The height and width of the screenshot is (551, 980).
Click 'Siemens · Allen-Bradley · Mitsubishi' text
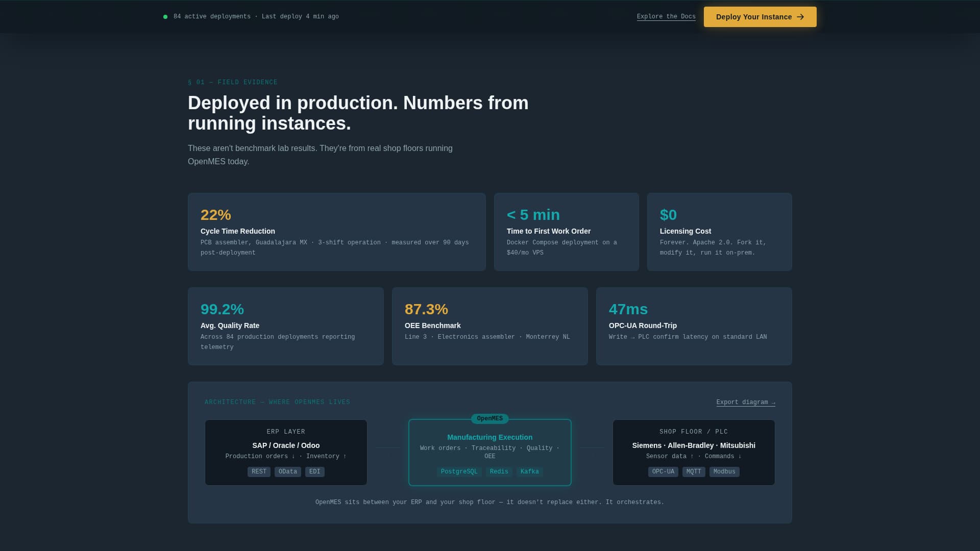694,445
